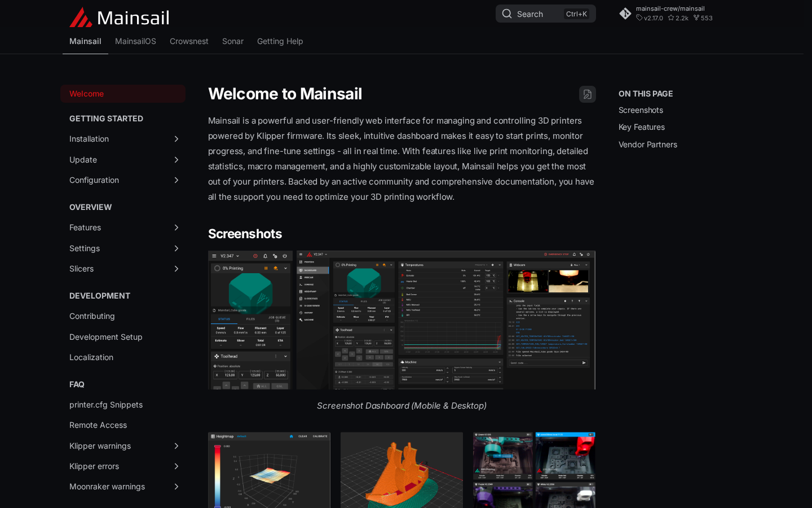Screen dimensions: 812x508
Task: Open the Settings sidebar link
Action: click(85, 248)
